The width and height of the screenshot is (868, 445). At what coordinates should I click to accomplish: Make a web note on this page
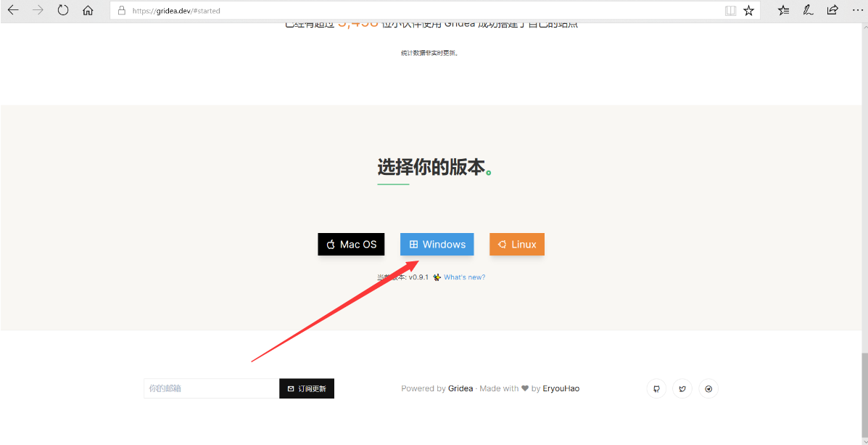coord(807,10)
